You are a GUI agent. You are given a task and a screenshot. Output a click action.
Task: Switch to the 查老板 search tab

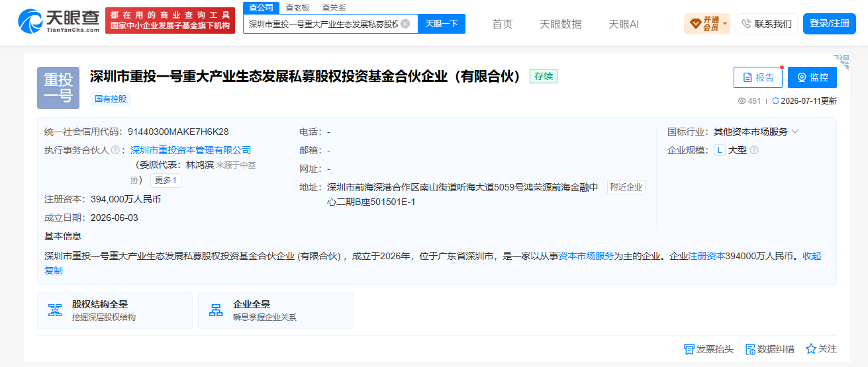pos(297,8)
